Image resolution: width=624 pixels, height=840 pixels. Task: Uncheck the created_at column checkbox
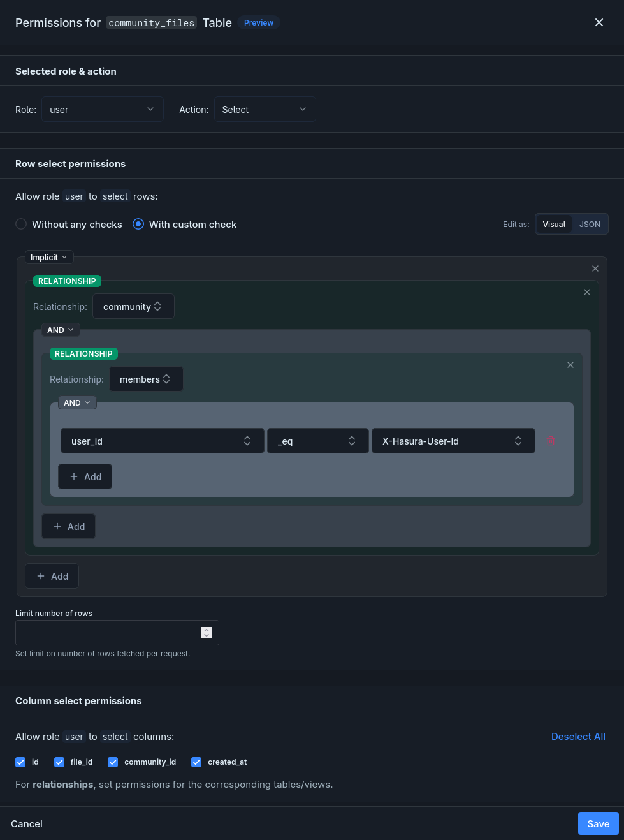click(x=196, y=762)
